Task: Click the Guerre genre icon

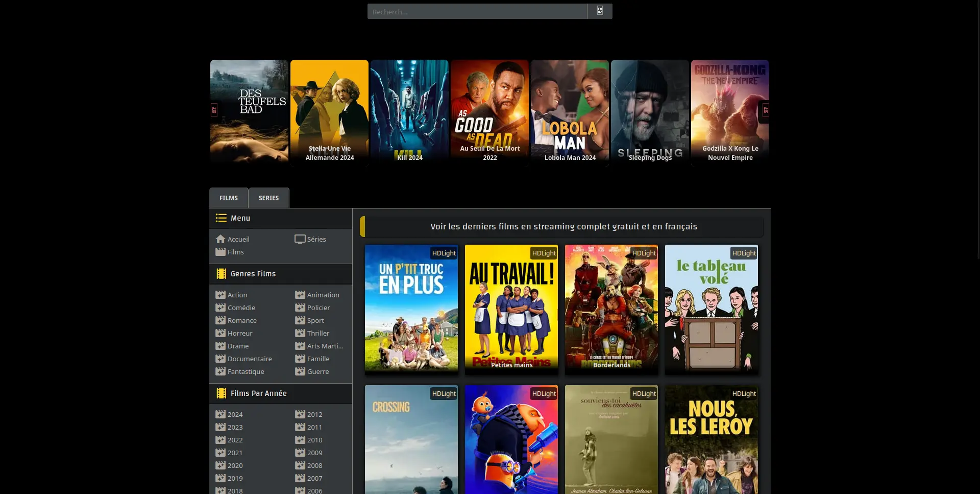Action: tap(300, 371)
